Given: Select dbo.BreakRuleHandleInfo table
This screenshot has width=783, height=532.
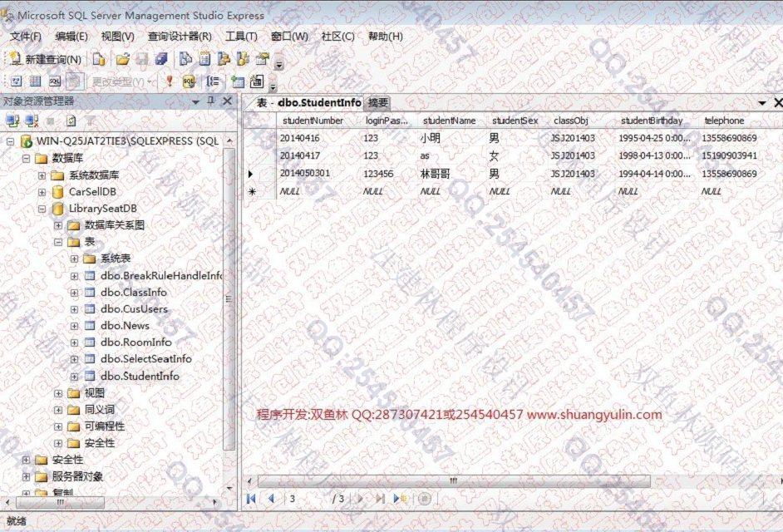Looking at the screenshot, I should pos(160,275).
